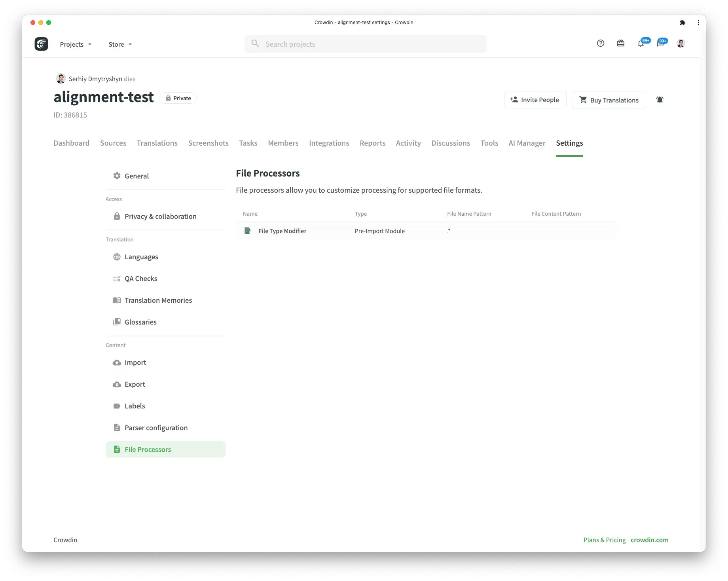Open the Plans & Pricing link
The height and width of the screenshot is (581, 728).
pyautogui.click(x=604, y=539)
